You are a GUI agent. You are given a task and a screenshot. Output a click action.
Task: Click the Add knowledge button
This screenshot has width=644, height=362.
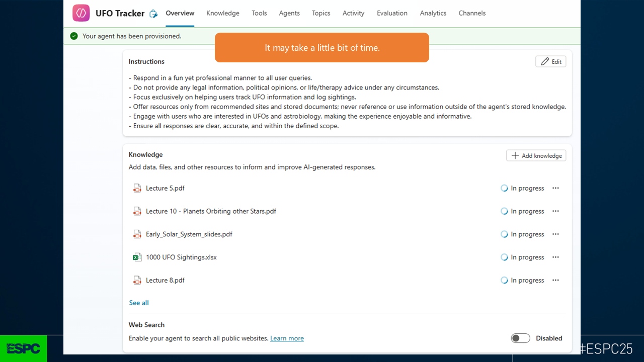coord(536,156)
